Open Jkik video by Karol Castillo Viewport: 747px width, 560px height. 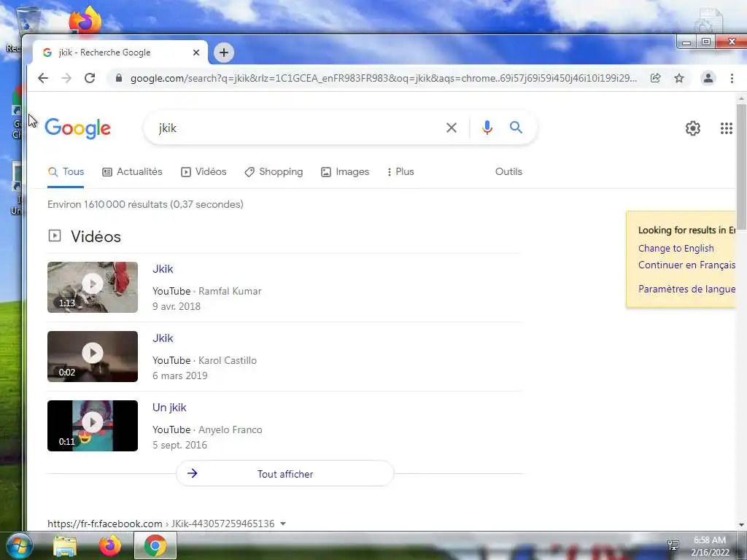click(x=163, y=338)
